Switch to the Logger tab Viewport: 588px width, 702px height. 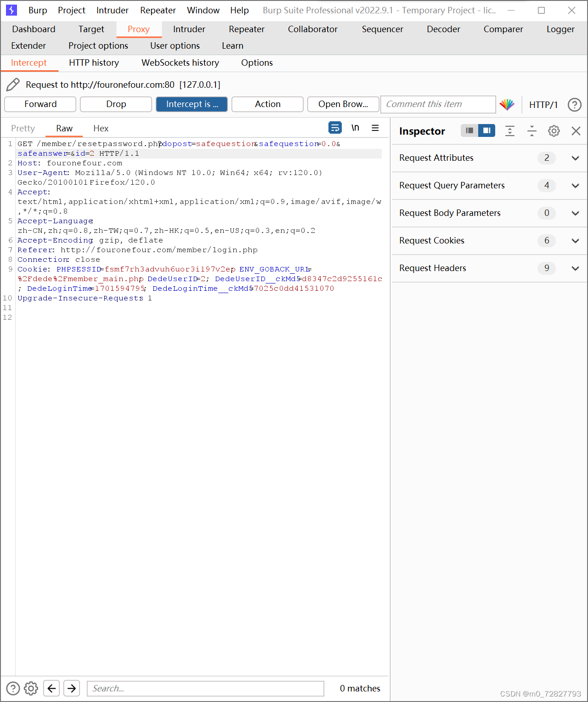click(x=560, y=29)
